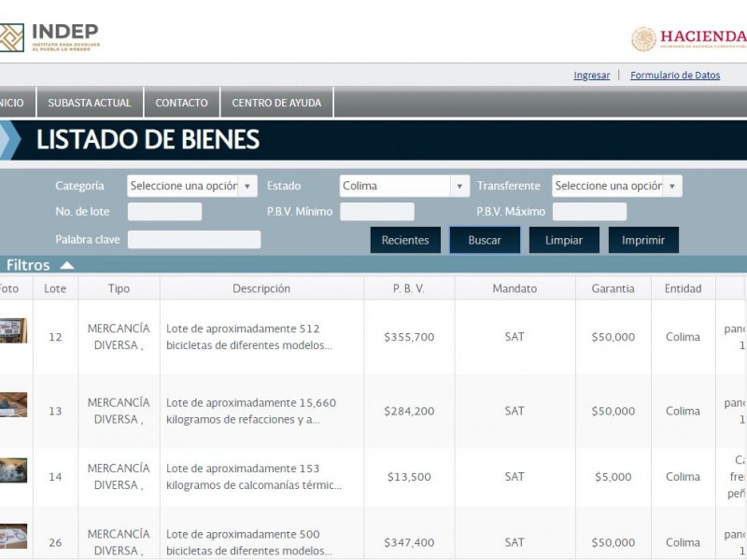747x560 pixels.
Task: Sort by the Garantia column header
Action: coord(613,288)
